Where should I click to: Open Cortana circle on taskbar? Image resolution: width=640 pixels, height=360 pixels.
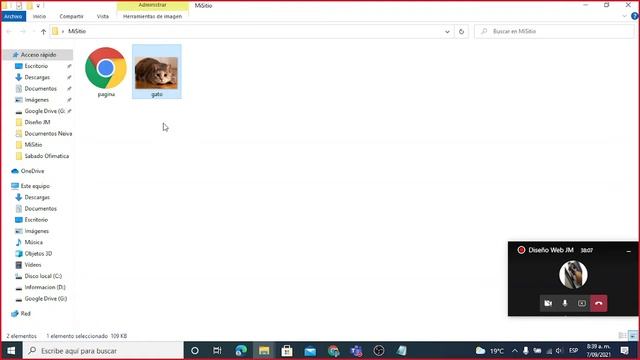(195, 351)
